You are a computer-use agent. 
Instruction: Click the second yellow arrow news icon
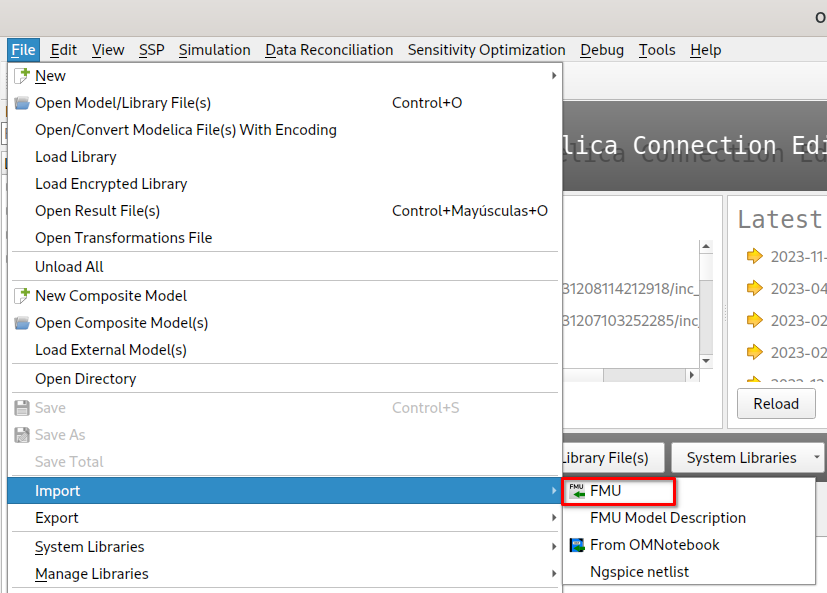[754, 288]
